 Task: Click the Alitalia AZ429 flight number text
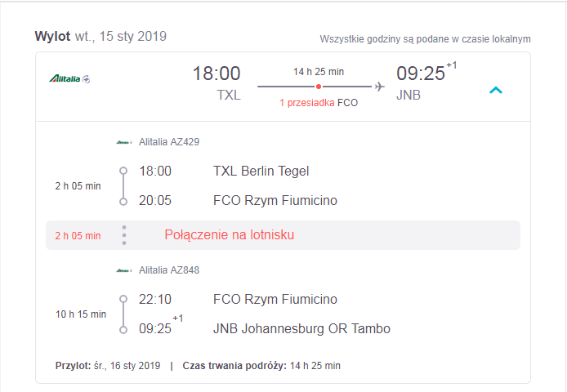pyautogui.click(x=169, y=142)
